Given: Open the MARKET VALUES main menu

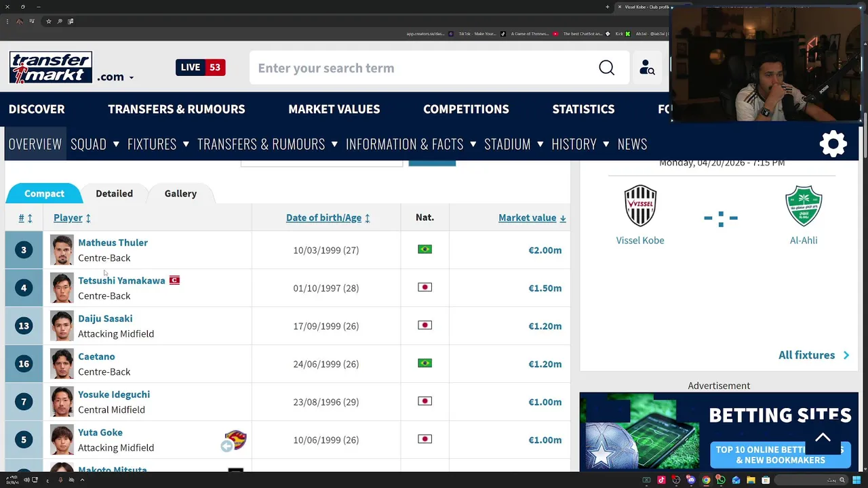Looking at the screenshot, I should [x=334, y=109].
